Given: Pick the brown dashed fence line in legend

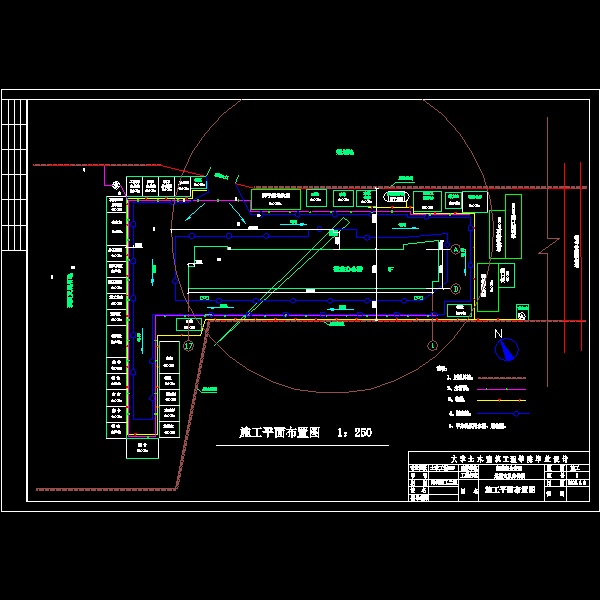Looking at the screenshot, I should click(x=501, y=378).
